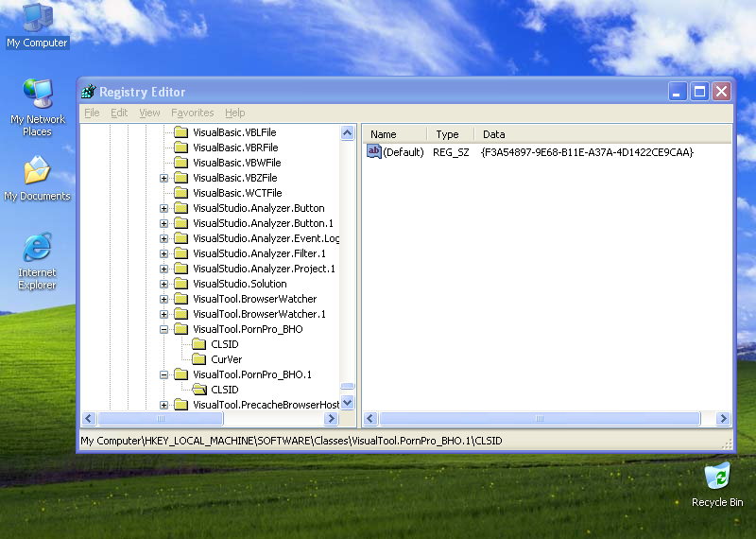The height and width of the screenshot is (539, 756).
Task: Minimize the Registry Editor window
Action: pos(677,91)
